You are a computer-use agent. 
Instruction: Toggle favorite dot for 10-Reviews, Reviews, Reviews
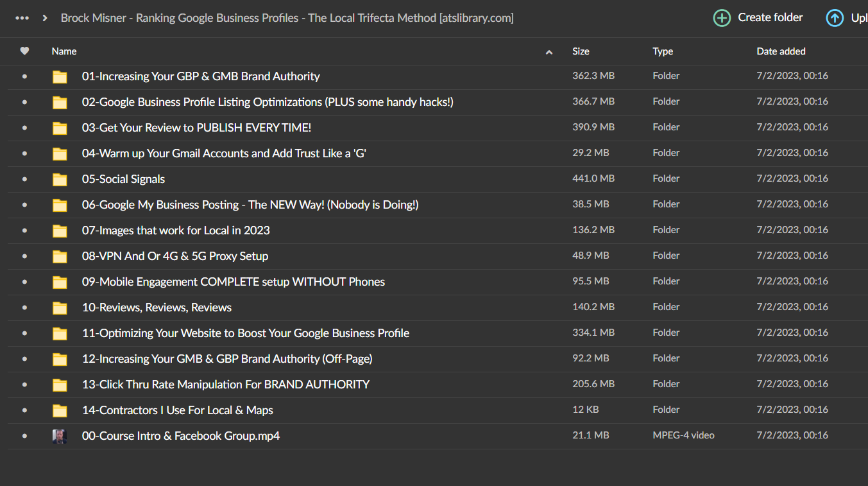[24, 308]
